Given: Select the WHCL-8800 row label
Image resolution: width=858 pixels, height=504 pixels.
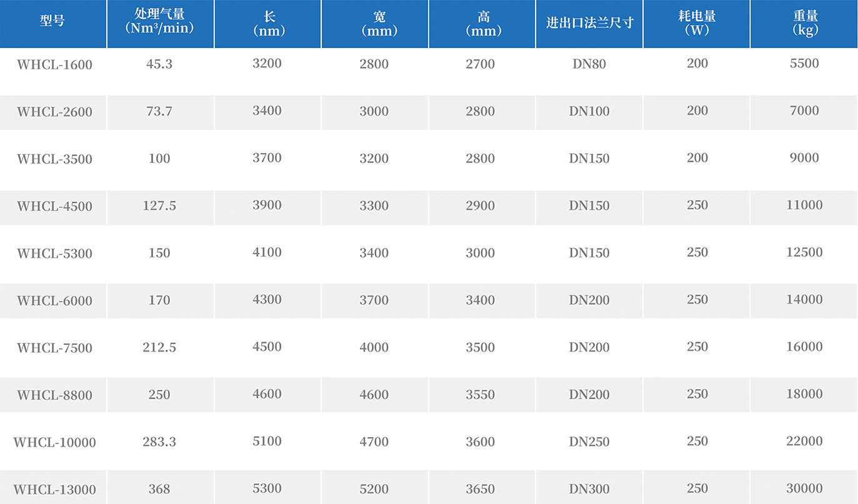Looking at the screenshot, I should coord(54,395).
